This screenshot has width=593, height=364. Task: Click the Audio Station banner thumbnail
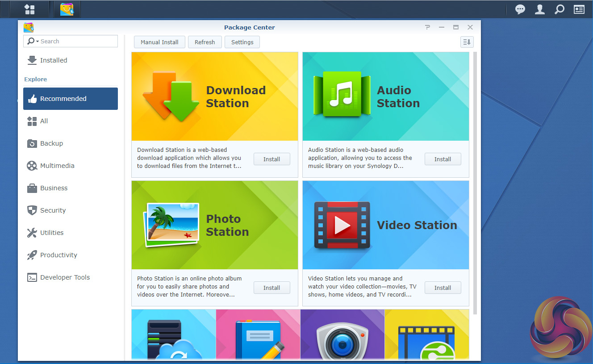pos(385,96)
